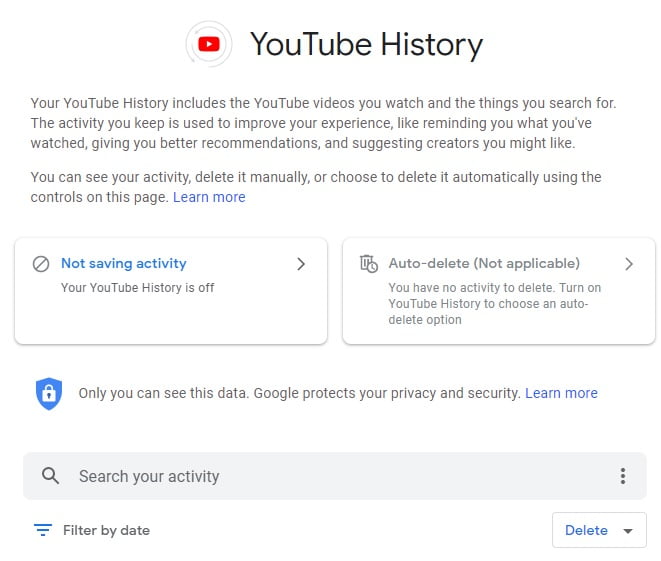
Task: Click the Auto-delete trash clock icon
Action: (369, 264)
